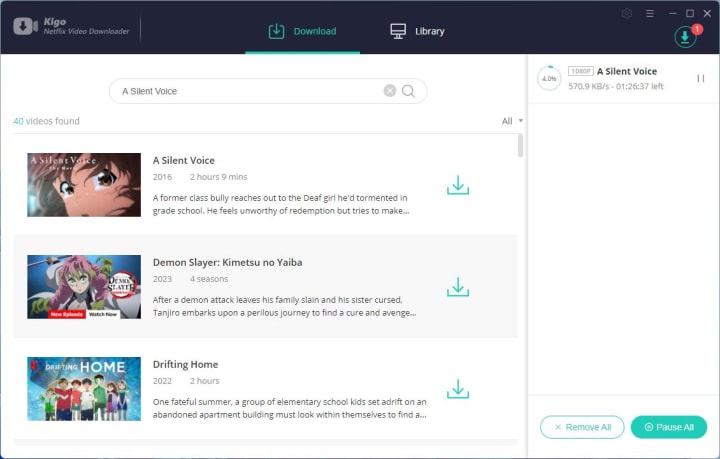
Task: Open the download queue icon with badge
Action: pyautogui.click(x=686, y=36)
